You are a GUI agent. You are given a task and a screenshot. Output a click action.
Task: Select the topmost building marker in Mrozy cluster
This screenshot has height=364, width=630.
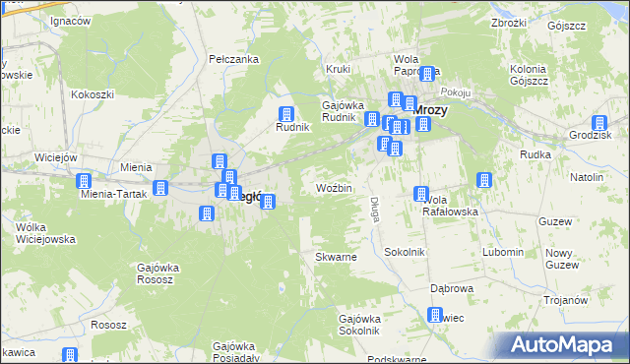396,99
